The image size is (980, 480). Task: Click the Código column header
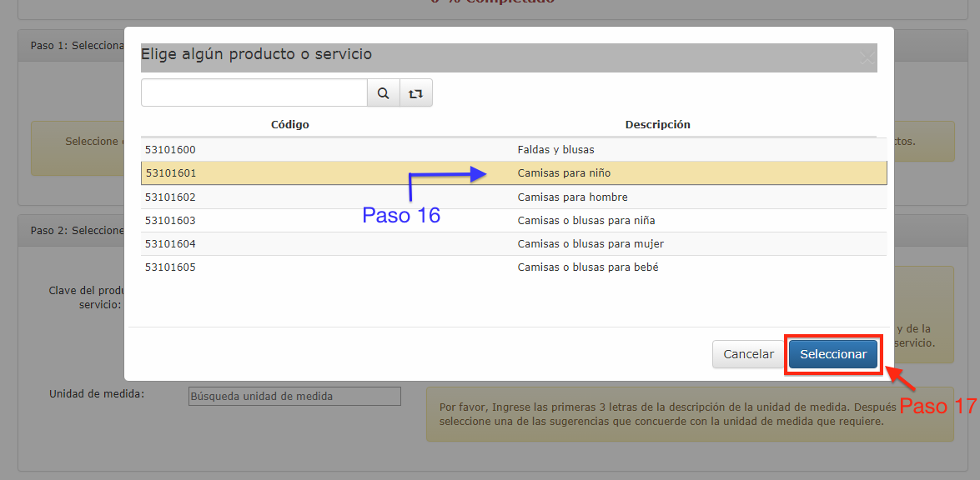pos(289,124)
